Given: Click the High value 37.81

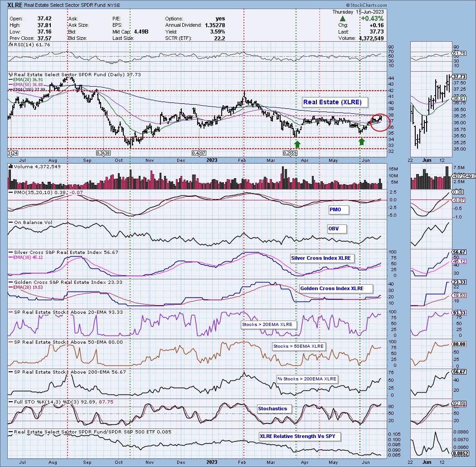Looking at the screenshot, I should click(44, 25).
